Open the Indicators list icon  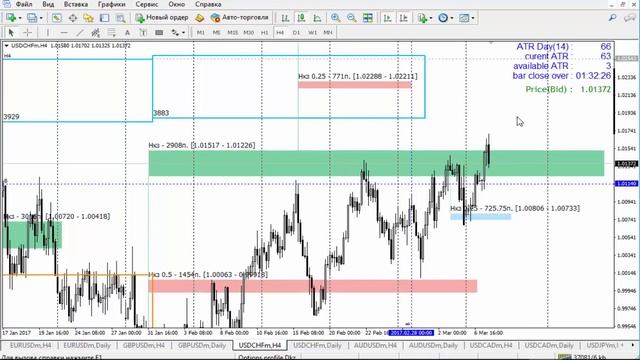pos(422,18)
